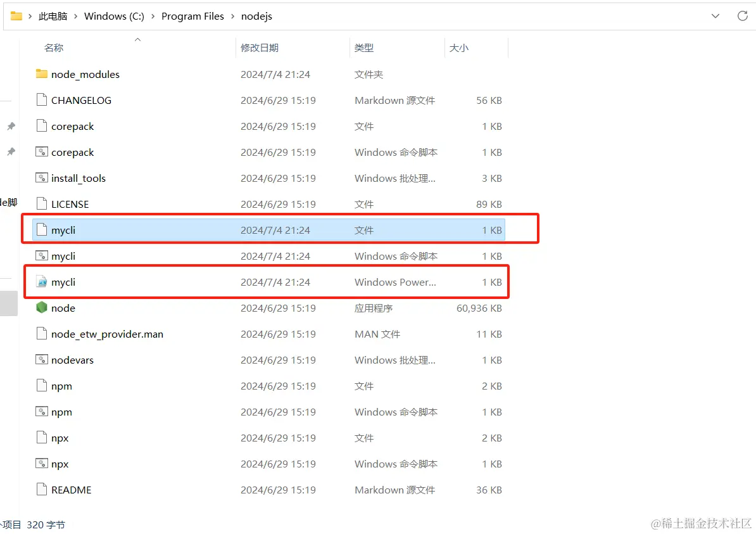Select install_tools file name
The height and width of the screenshot is (534, 756).
pos(79,179)
